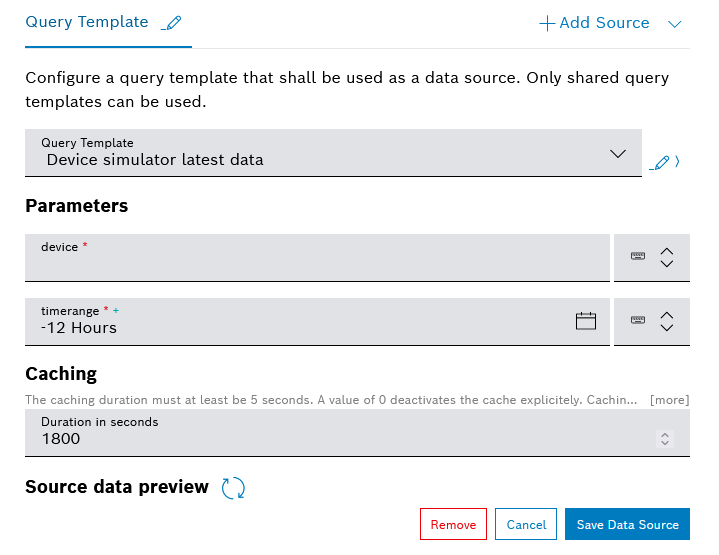Click the pencil icon beside the Query Template tab
The width and height of the screenshot is (719, 555).
[172, 23]
